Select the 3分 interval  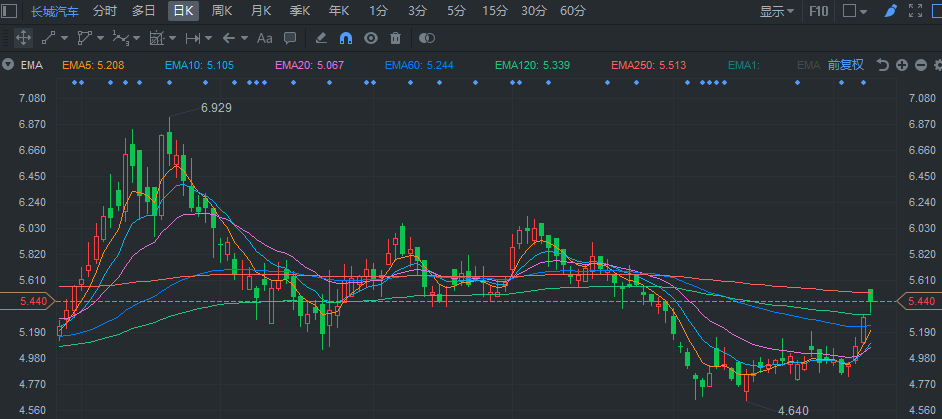point(417,11)
